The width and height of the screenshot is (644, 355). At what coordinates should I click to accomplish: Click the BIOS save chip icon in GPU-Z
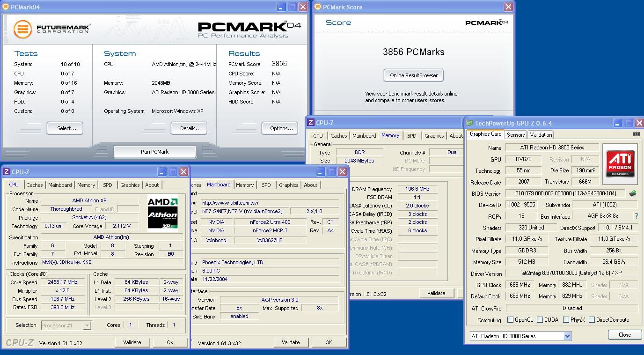(633, 193)
